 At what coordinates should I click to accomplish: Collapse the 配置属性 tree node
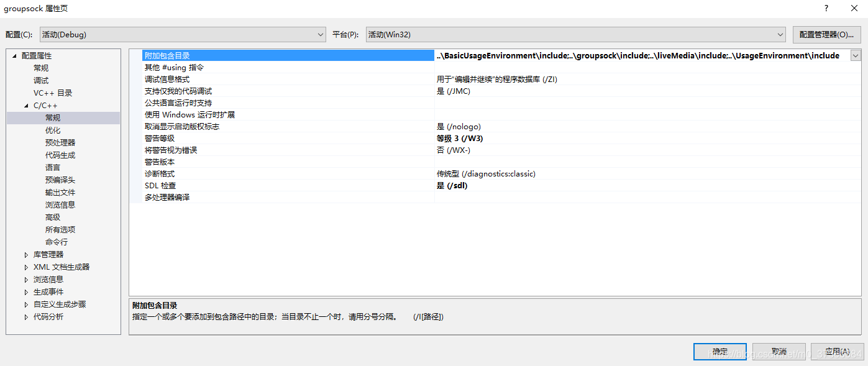point(14,56)
